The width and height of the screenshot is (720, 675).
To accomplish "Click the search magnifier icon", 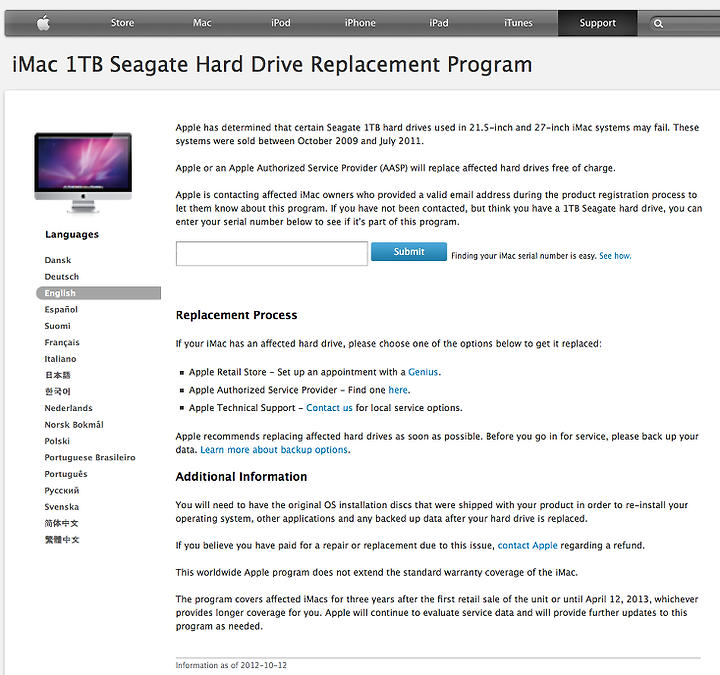I will (658, 23).
